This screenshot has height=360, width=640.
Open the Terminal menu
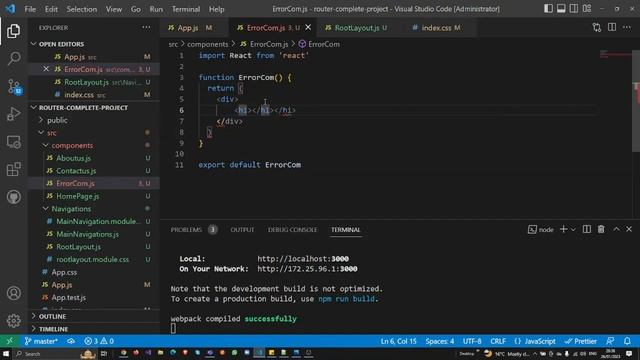tap(186, 9)
